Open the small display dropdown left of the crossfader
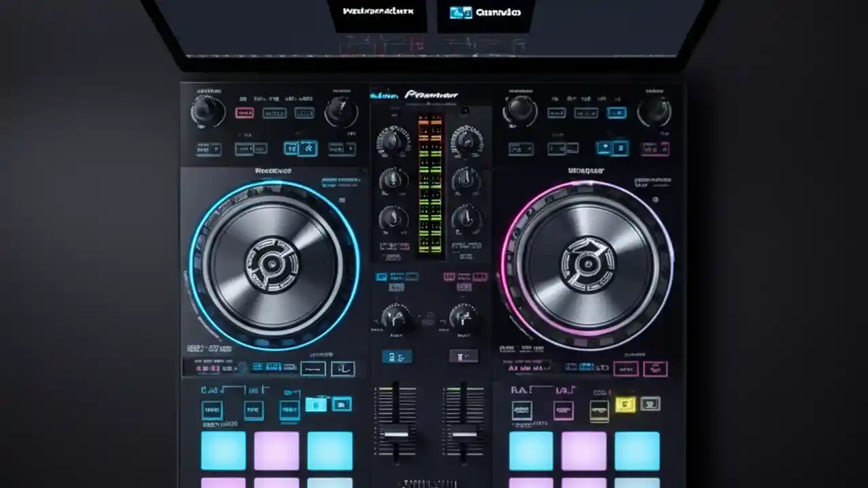Screen dimensions: 868x488 point(397,356)
